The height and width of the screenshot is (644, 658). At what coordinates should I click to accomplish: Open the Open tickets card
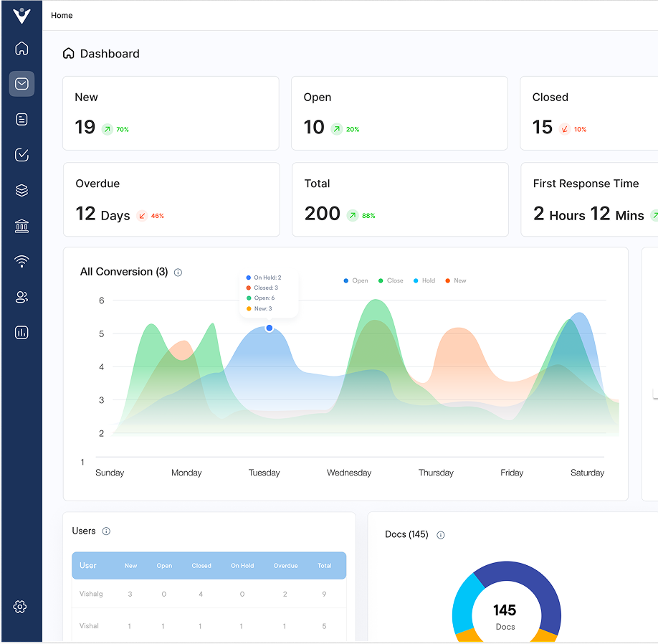399,113
